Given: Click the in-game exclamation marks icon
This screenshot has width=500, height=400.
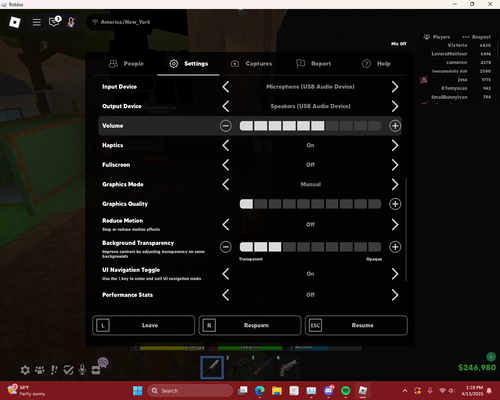Looking at the screenshot, I should click(x=54, y=370).
